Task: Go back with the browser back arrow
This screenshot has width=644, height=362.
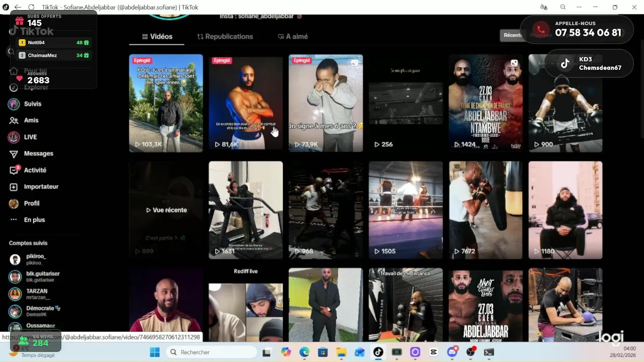Action: point(18,7)
